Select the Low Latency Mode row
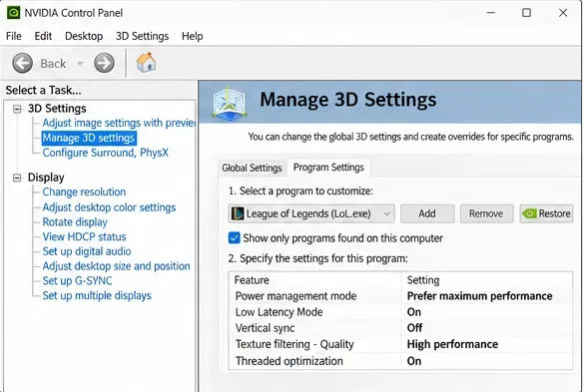 pos(400,312)
